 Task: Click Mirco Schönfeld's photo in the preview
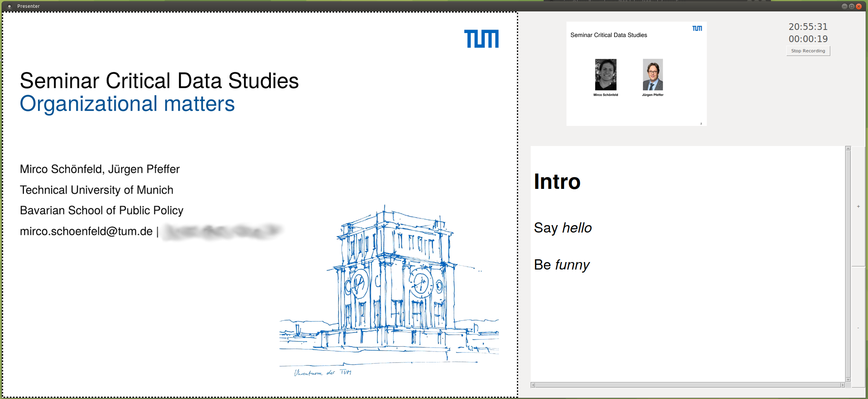pos(605,75)
